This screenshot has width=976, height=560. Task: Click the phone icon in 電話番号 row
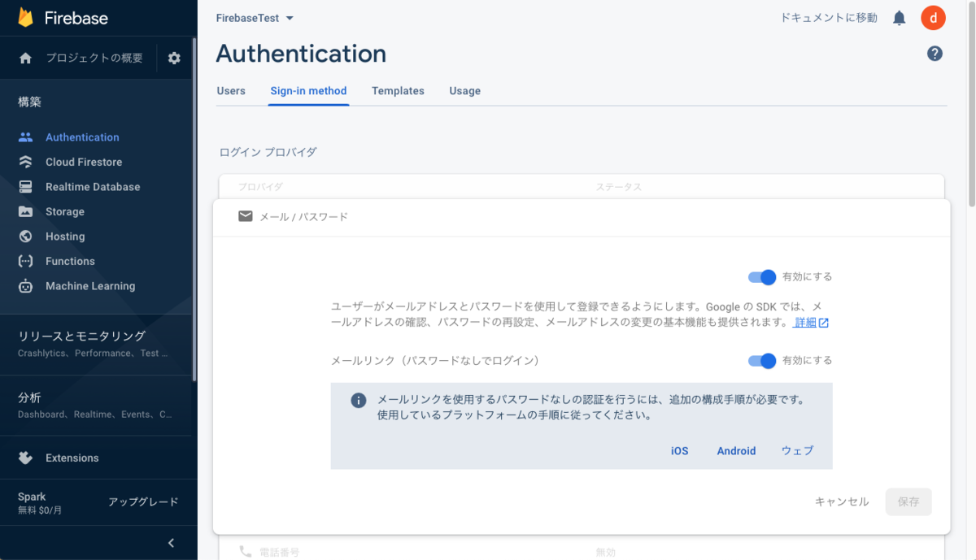[x=246, y=551]
